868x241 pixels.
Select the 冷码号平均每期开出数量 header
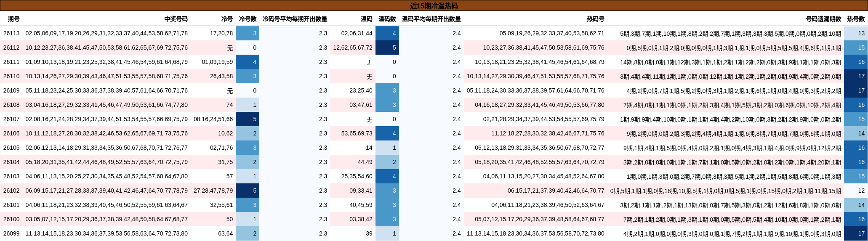tap(295, 19)
